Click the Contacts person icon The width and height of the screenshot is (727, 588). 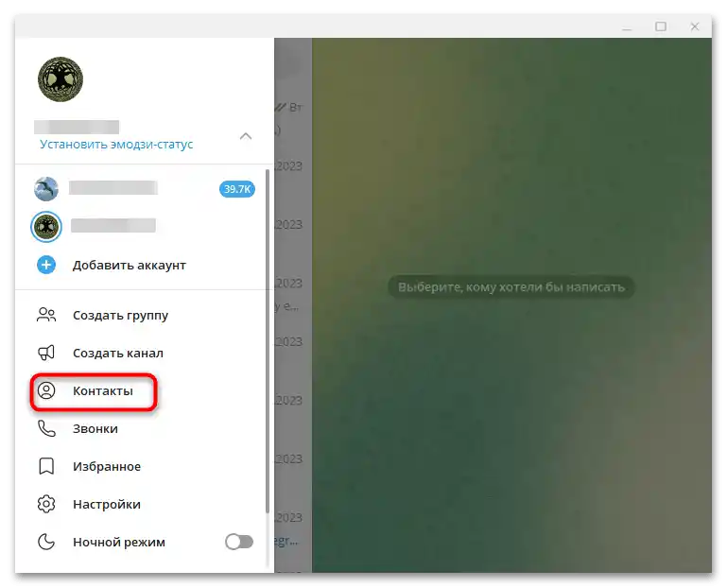[x=46, y=391]
